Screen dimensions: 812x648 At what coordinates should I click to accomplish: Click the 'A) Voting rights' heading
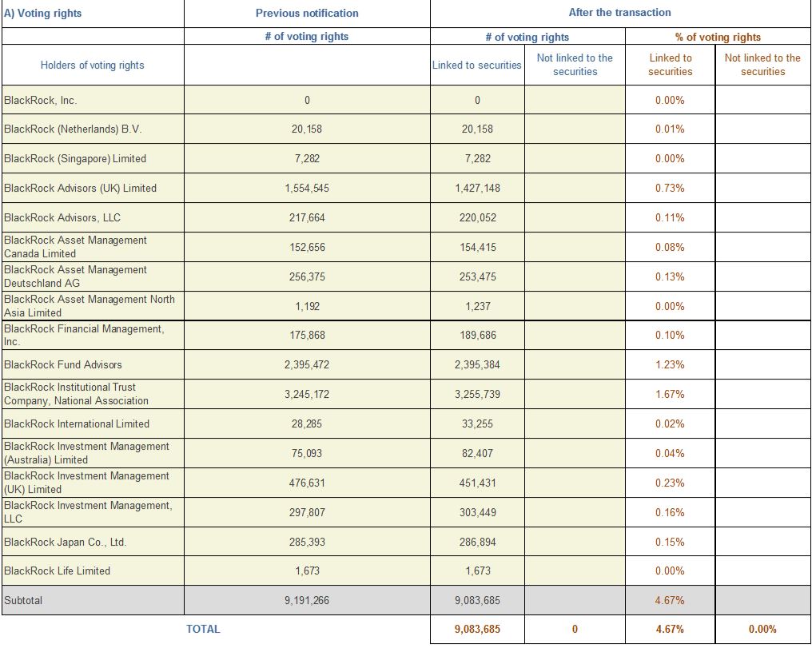click(42, 14)
